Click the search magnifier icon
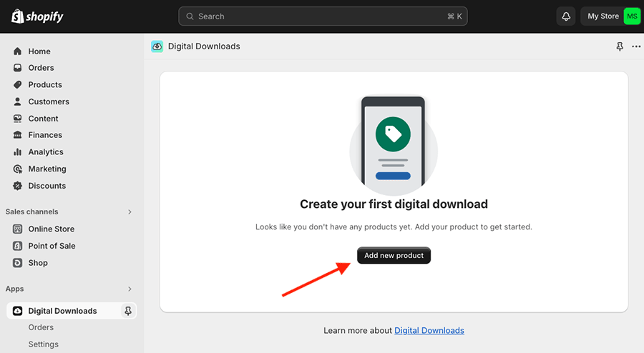 coord(190,16)
